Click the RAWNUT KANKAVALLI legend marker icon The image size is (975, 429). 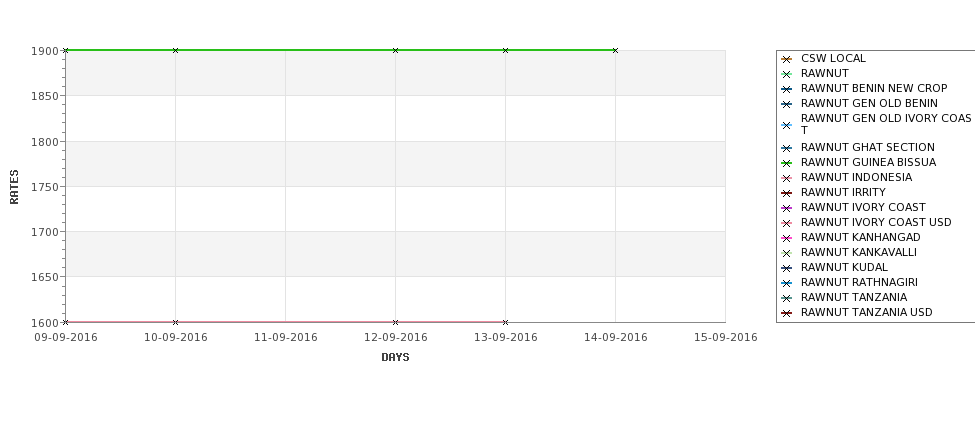(x=786, y=253)
